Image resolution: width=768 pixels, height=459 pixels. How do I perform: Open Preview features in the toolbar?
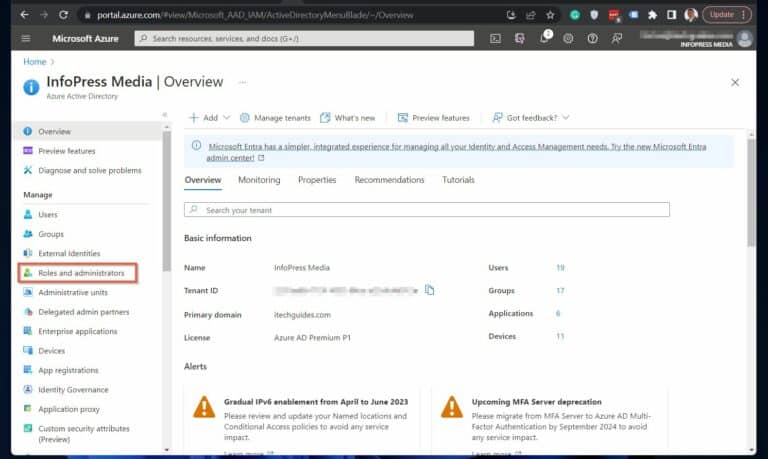(433, 118)
